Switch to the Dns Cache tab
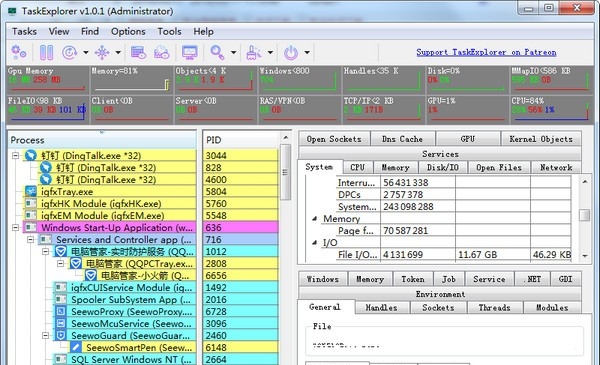 (403, 139)
